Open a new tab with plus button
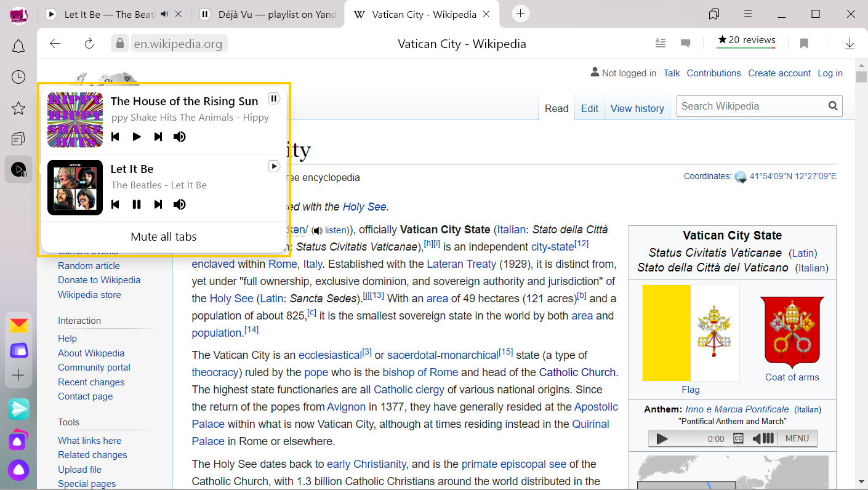The width and height of the screenshot is (868, 490). pos(521,14)
